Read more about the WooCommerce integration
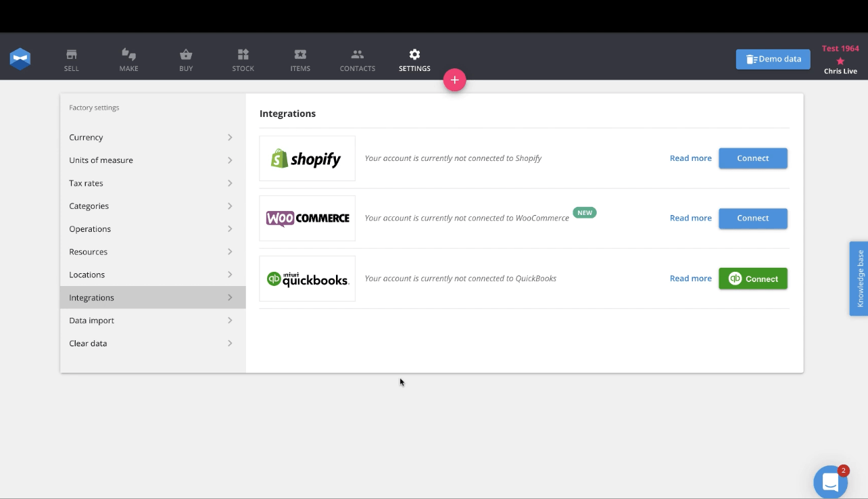The width and height of the screenshot is (868, 499). click(691, 218)
